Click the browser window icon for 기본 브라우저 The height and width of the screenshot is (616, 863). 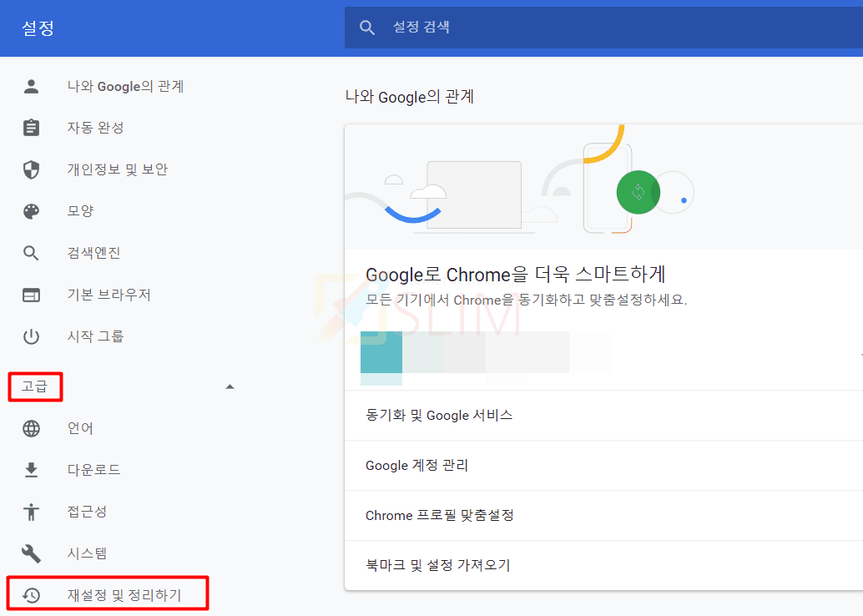pos(32,295)
